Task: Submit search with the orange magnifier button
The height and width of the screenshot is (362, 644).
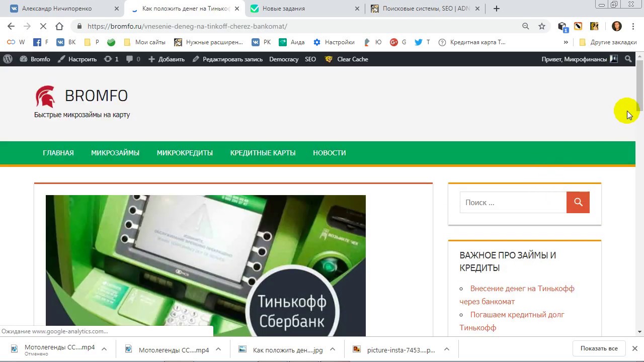Action: tap(578, 202)
